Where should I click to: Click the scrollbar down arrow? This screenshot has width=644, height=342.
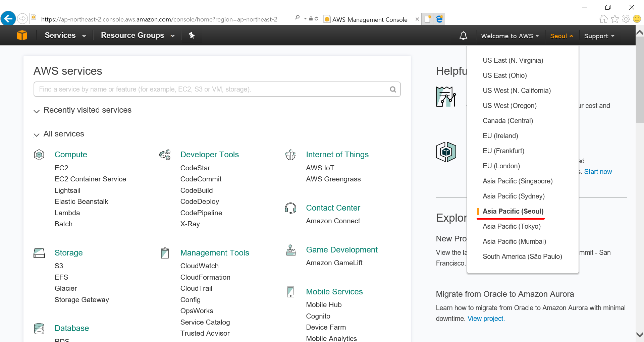pos(639,335)
